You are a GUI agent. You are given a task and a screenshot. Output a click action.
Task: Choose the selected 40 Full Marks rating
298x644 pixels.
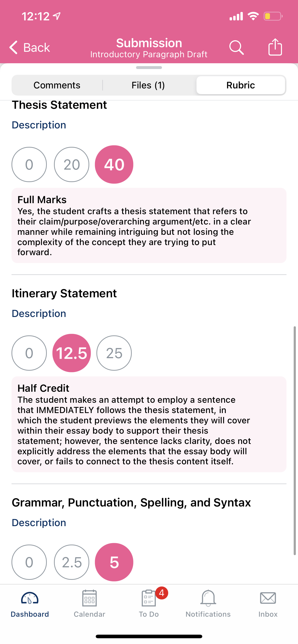click(114, 165)
